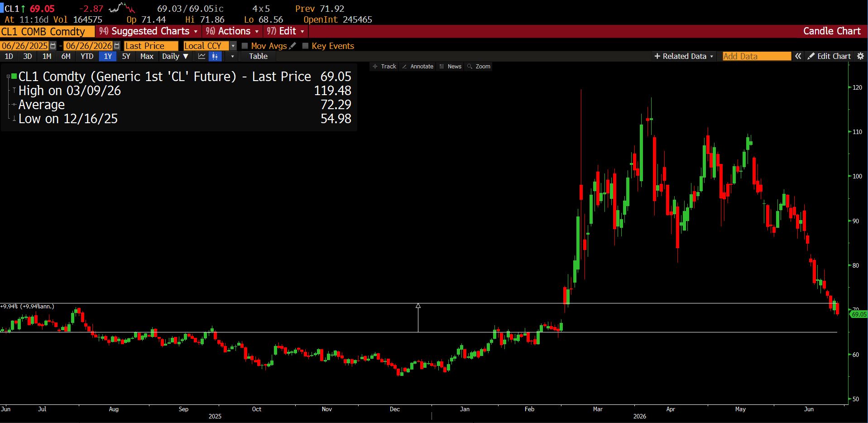Click the Op 71.44 quote text
This screenshot has height=423, width=868.
(x=146, y=19)
